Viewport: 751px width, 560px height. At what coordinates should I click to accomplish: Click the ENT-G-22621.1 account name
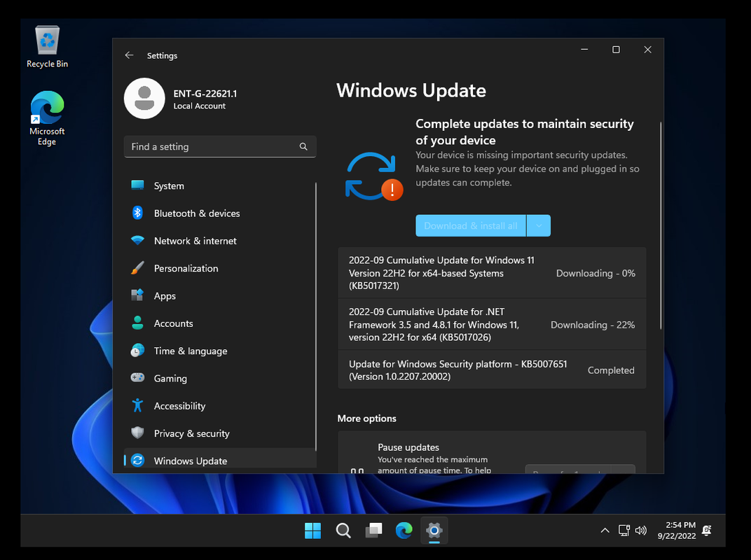pos(205,93)
